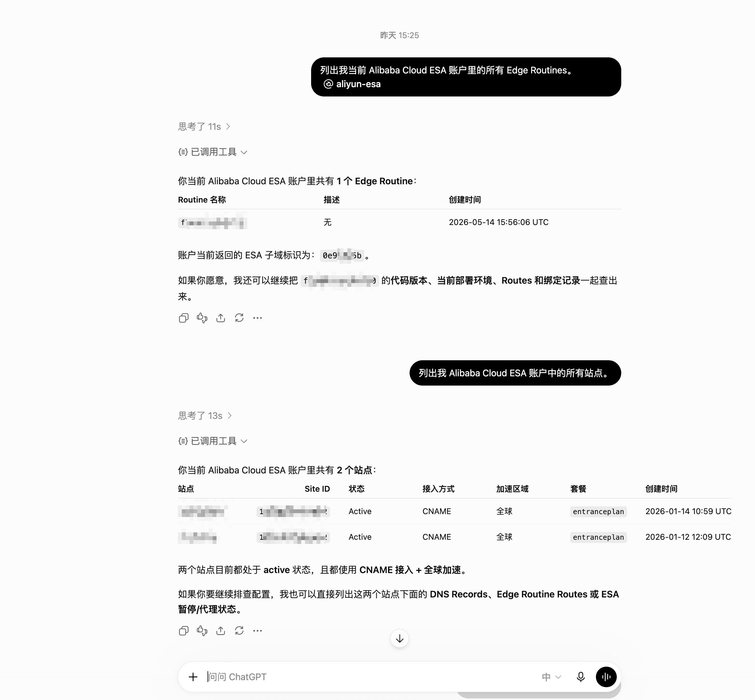Image resolution: width=755 pixels, height=700 pixels.
Task: Click the bold "CNAME 接入 + 全球加速" text
Action: click(x=410, y=570)
